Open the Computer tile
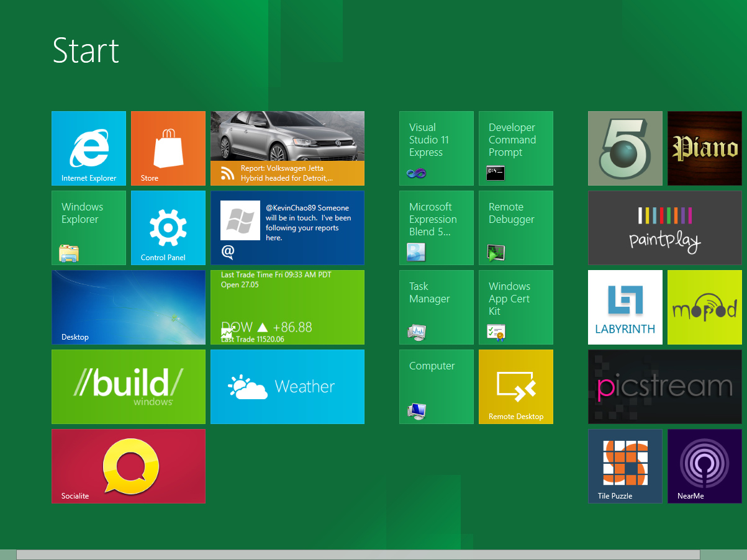The image size is (747, 560). point(437,387)
